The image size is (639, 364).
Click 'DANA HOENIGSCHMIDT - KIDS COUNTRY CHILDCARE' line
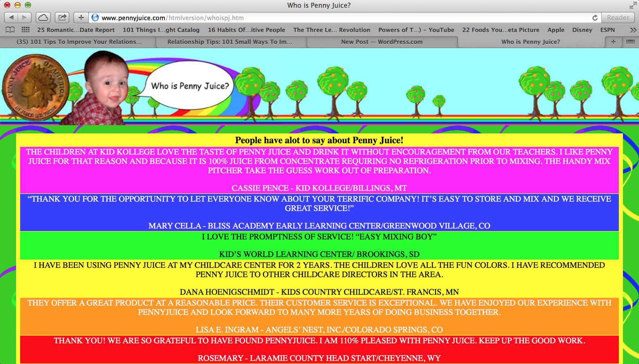(x=319, y=292)
